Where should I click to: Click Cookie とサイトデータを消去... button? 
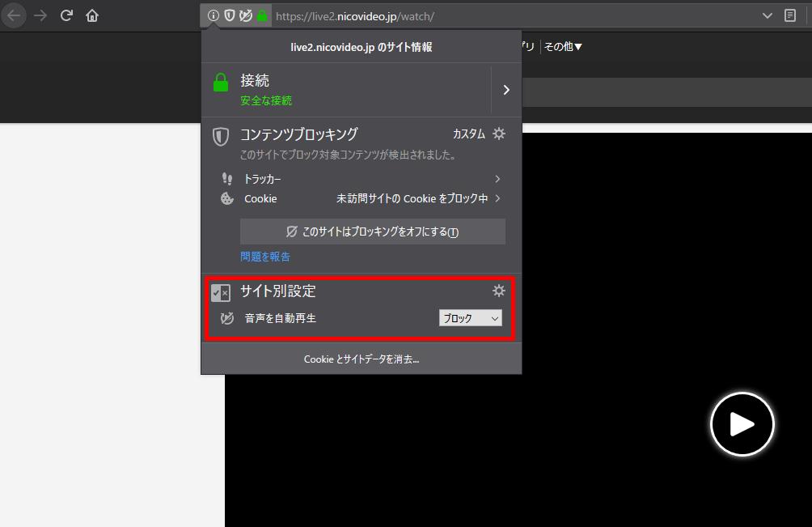point(362,359)
